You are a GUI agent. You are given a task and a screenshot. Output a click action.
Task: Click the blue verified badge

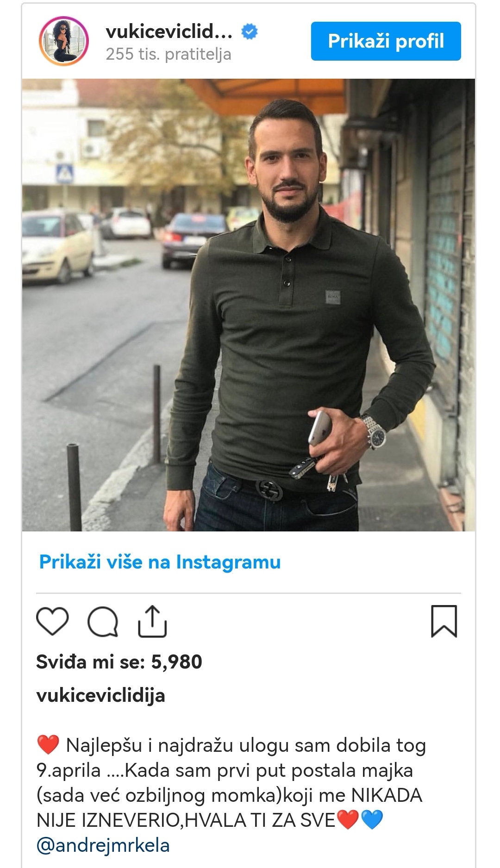point(250,32)
